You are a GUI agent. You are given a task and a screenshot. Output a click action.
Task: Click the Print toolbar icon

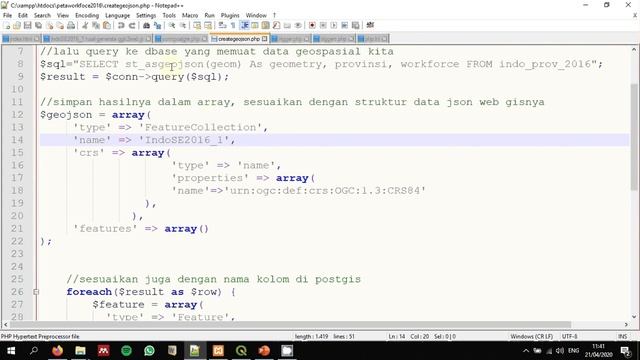coord(71,25)
